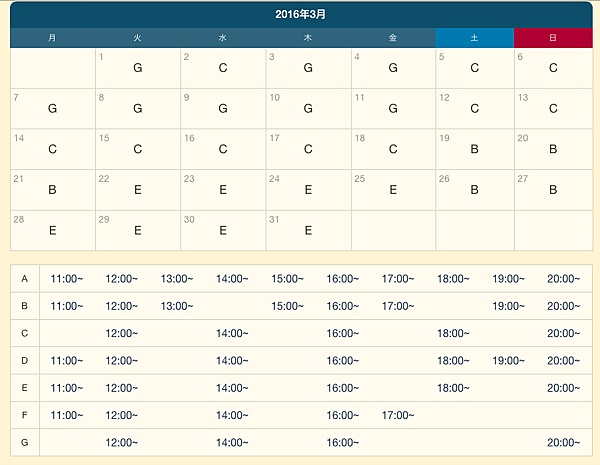The image size is (600, 465).
Task: Click the 15:00~ time in row B
Action: click(x=287, y=306)
